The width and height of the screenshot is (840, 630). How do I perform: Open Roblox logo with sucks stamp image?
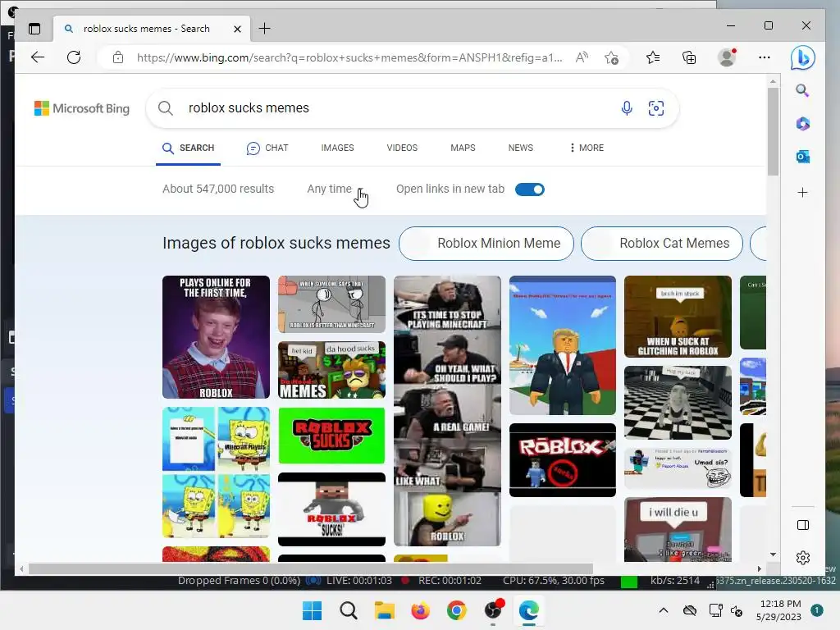coord(563,460)
